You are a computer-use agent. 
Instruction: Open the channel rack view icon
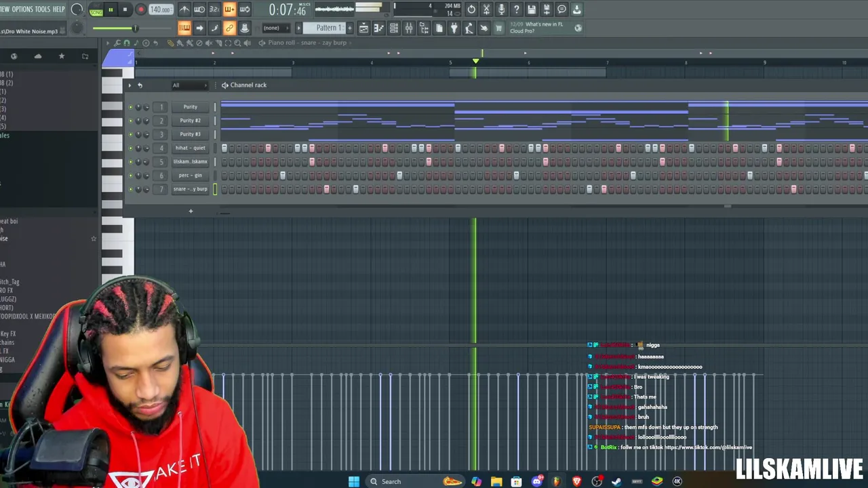(x=393, y=28)
